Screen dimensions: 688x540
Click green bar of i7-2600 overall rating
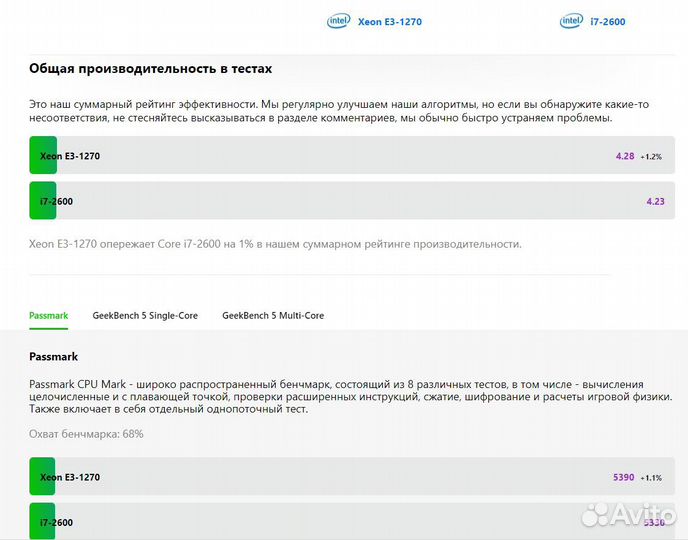[43, 201]
